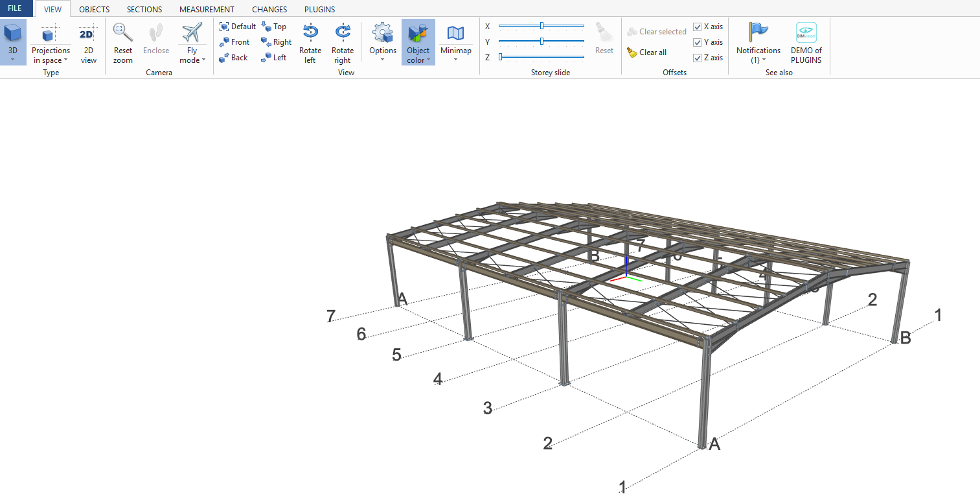This screenshot has width=980, height=496.
Task: Toggle the Y axis checkbox
Action: coord(698,42)
